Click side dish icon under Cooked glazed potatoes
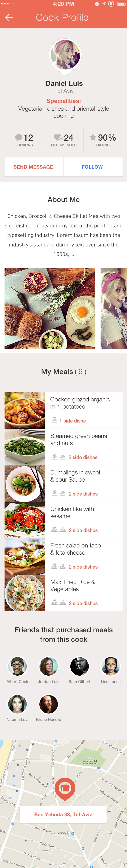 54,420
